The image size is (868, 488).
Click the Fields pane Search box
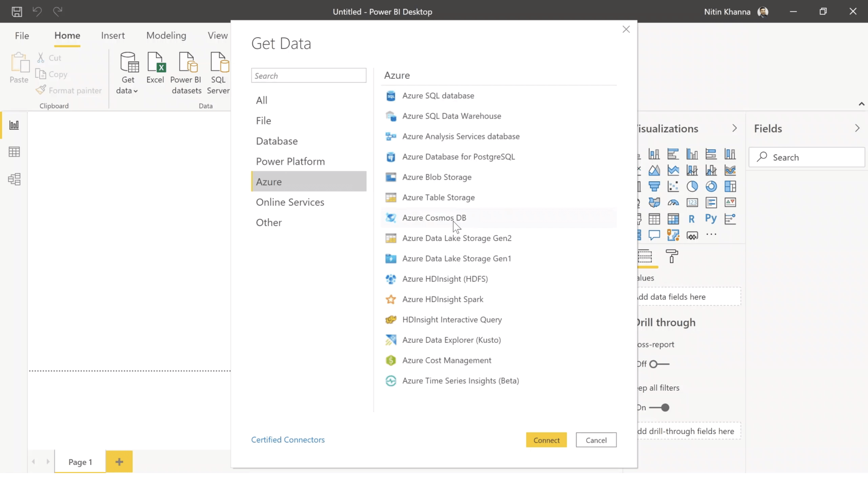807,158
